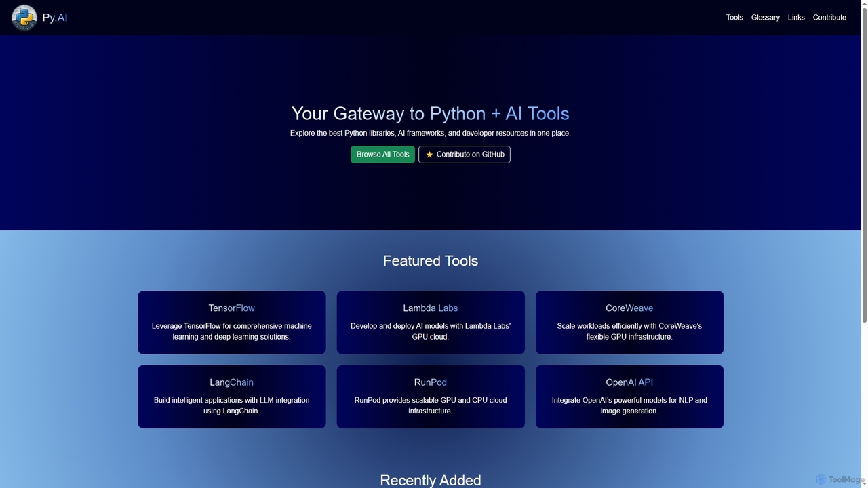Click the Explore the best Python libraries subtitle

coord(431,133)
